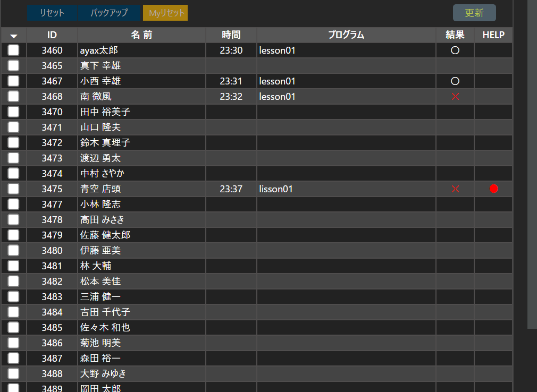The width and height of the screenshot is (537, 392).
Task: Click the × result mark in row 3475
Action: 455,189
